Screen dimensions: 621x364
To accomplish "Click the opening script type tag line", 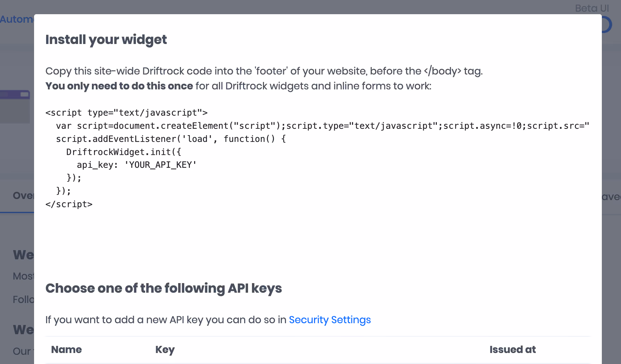I will 126,113.
